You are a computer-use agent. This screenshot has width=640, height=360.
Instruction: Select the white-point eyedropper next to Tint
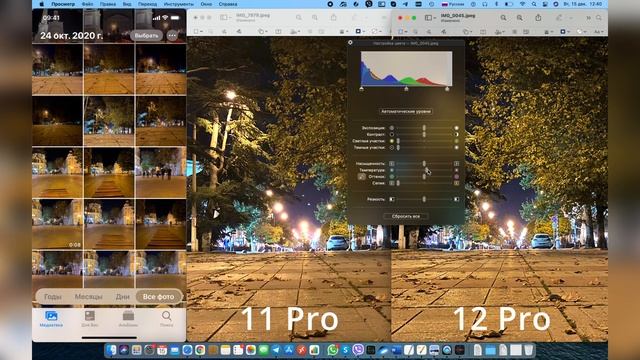pos(362,177)
